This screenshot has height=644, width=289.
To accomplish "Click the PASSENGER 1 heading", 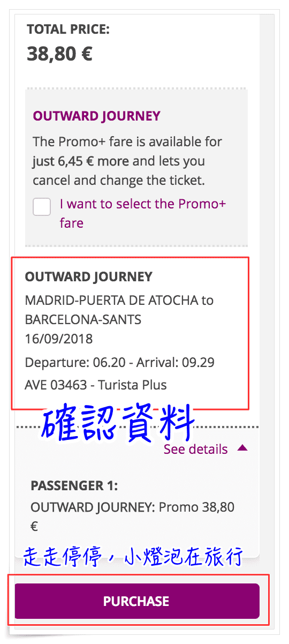I will 74,485.
